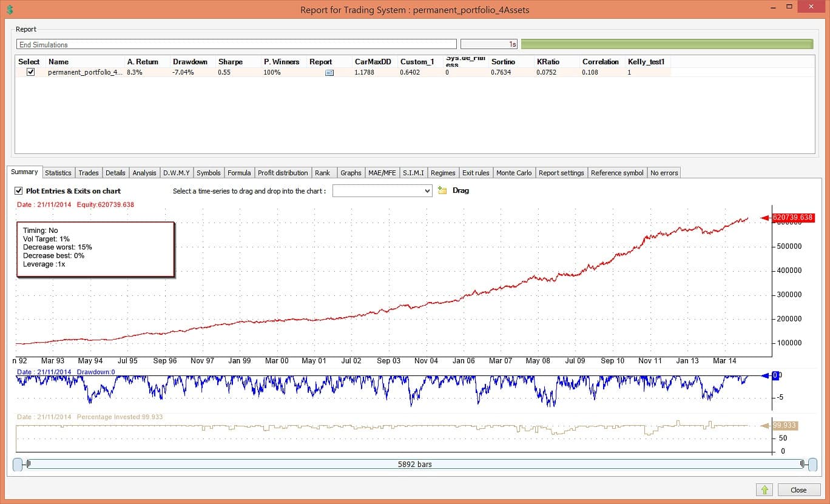
Task: Click the Drag label button
Action: pos(461,190)
